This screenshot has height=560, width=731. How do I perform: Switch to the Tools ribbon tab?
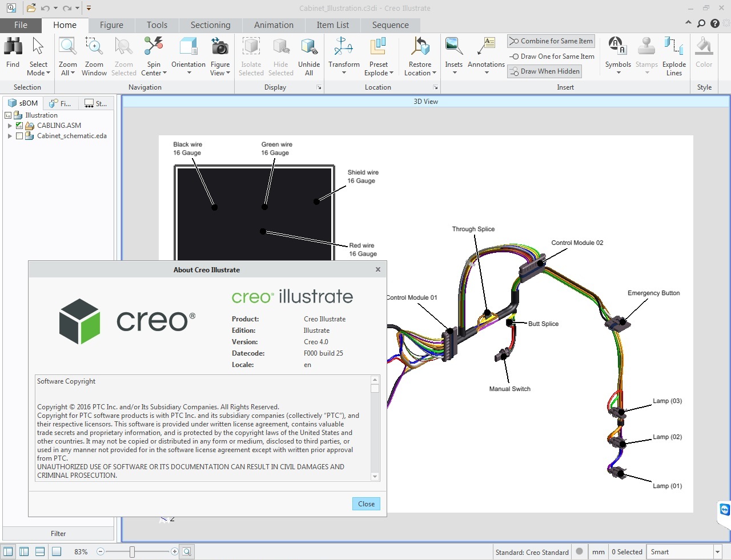click(x=157, y=25)
